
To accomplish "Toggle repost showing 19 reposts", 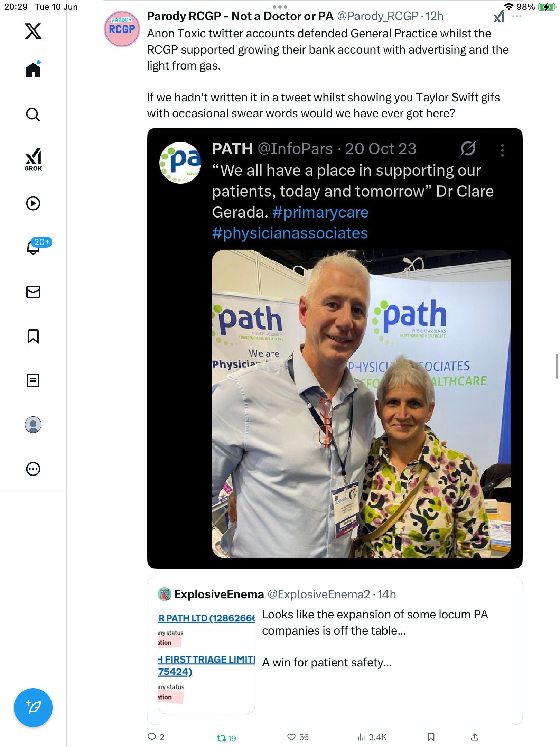I will click(226, 738).
